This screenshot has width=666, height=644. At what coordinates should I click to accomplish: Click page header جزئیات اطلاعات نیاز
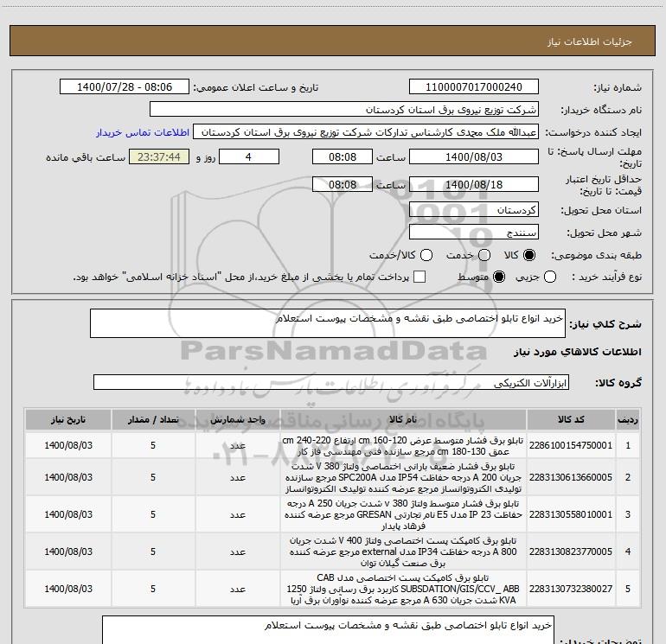589,41
